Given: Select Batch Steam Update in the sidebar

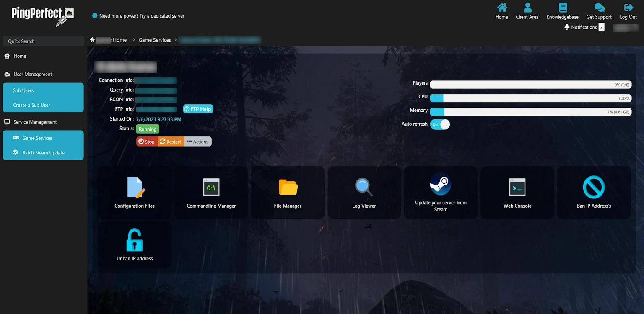Looking at the screenshot, I should [x=43, y=153].
